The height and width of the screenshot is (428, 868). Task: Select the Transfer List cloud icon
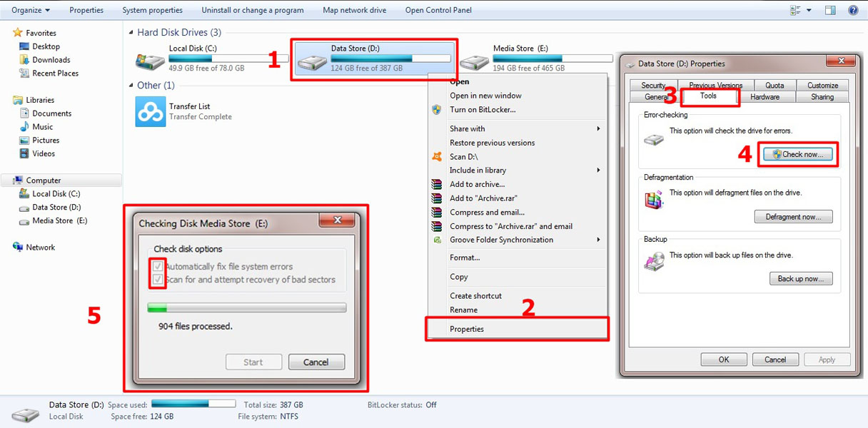[151, 112]
